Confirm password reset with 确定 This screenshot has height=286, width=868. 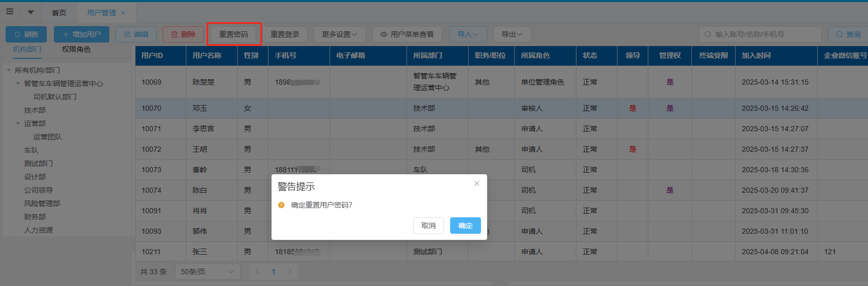tap(465, 226)
